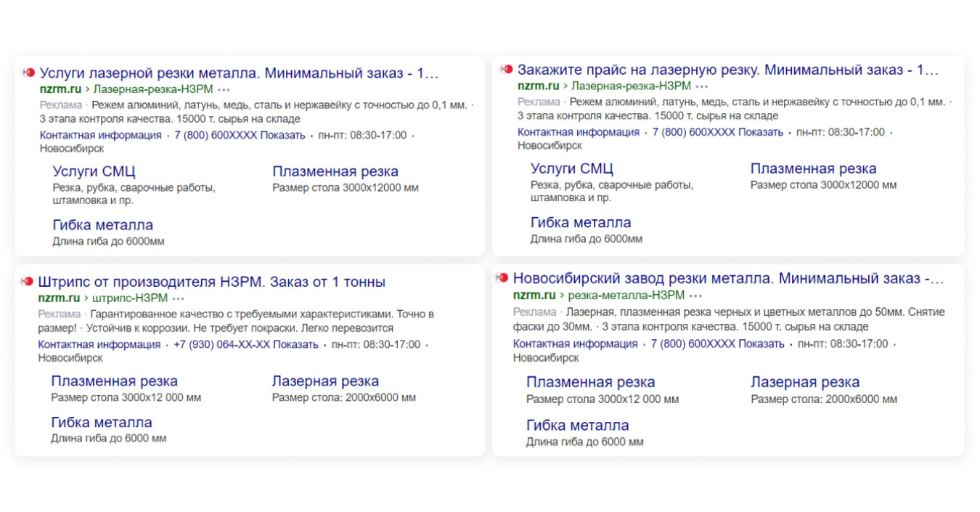
Task: Open "Гибка металла" sitelink in the "Штрипс" ad
Action: (x=102, y=422)
